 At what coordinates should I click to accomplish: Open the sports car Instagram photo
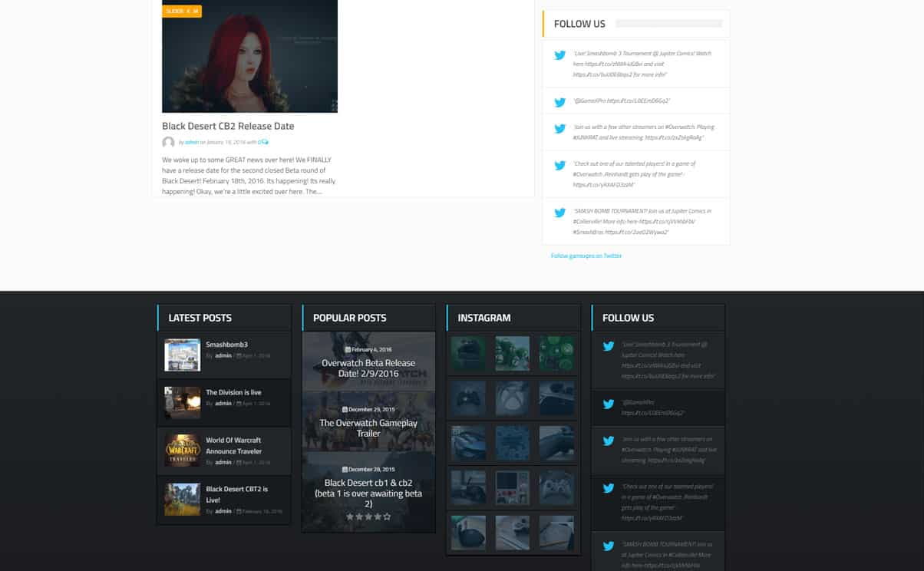[x=468, y=444]
